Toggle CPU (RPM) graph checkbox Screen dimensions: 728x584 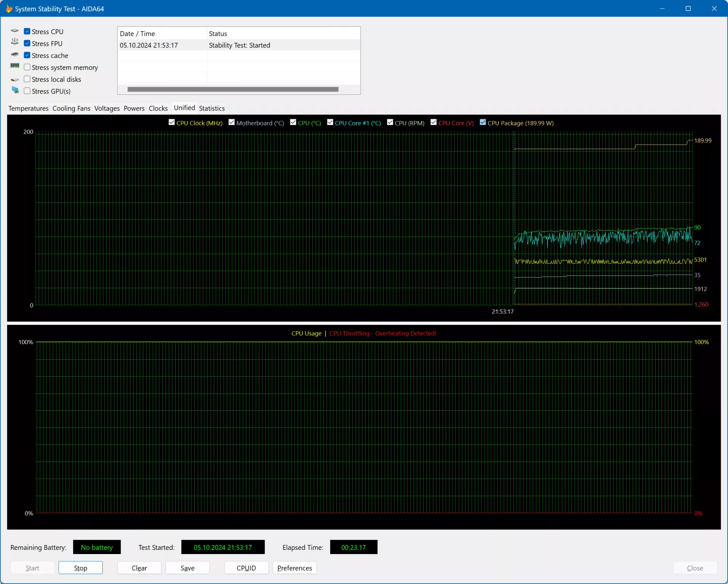click(390, 122)
